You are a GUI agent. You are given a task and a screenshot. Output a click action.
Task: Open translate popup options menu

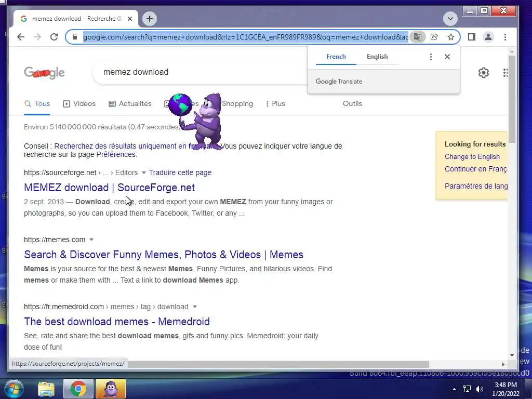coord(431,57)
